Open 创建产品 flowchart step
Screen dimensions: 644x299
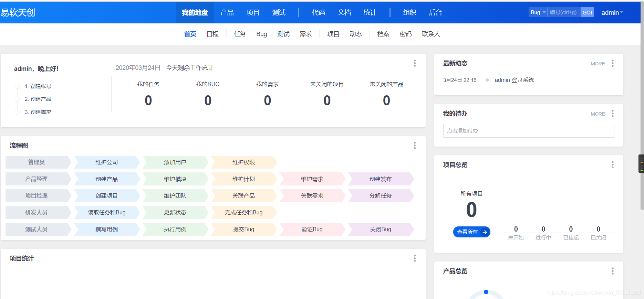[x=107, y=179]
